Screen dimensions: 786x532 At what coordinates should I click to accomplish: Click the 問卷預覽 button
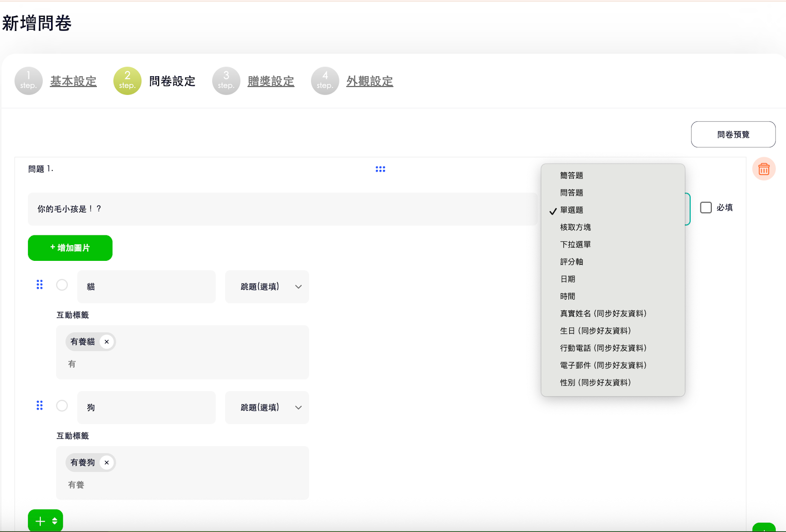point(733,135)
